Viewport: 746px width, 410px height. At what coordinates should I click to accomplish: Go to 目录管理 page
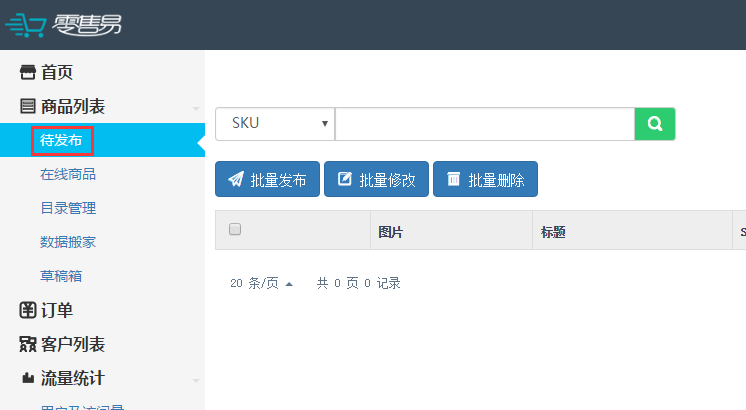tap(68, 209)
